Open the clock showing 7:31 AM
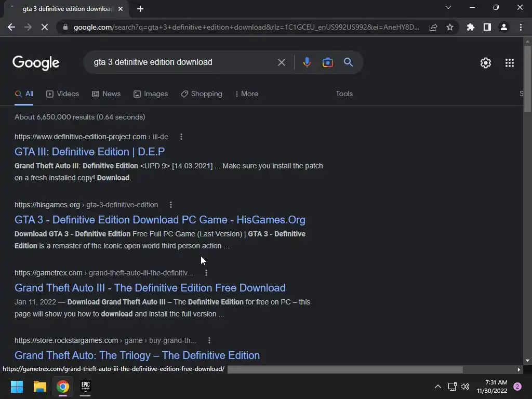This screenshot has width=532, height=399. point(492,387)
